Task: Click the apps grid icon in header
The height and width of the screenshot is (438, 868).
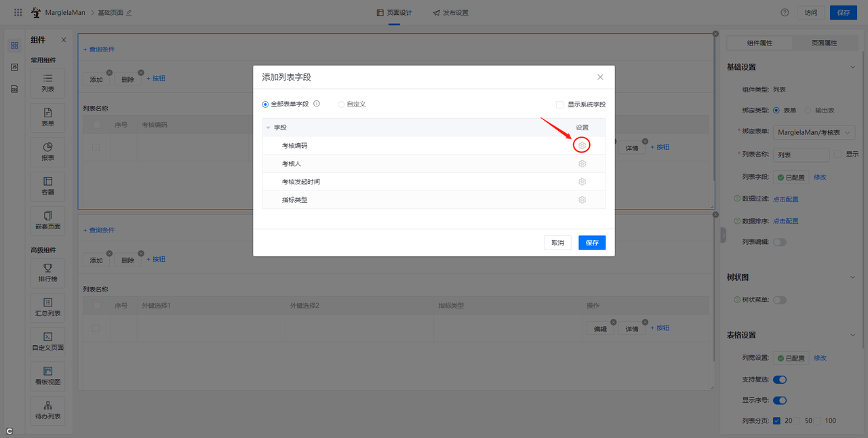Action: point(18,12)
